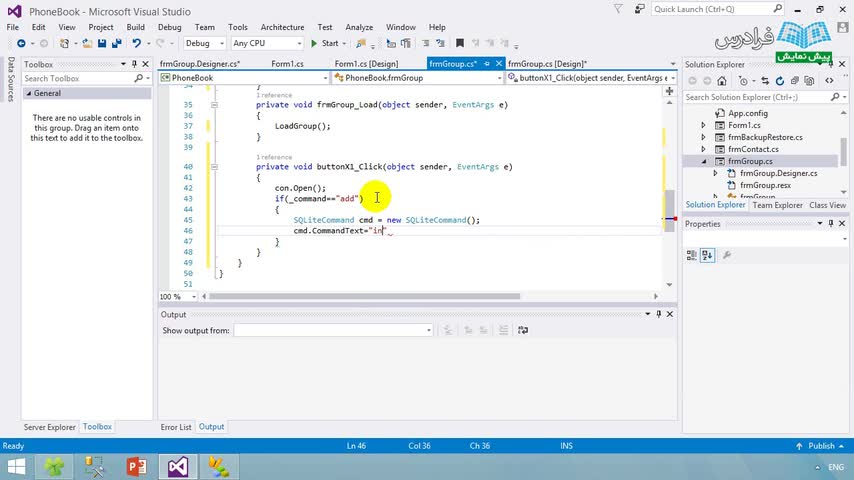Switch to the Form1.cs [Design] tab
The height and width of the screenshot is (480, 854).
point(366,64)
